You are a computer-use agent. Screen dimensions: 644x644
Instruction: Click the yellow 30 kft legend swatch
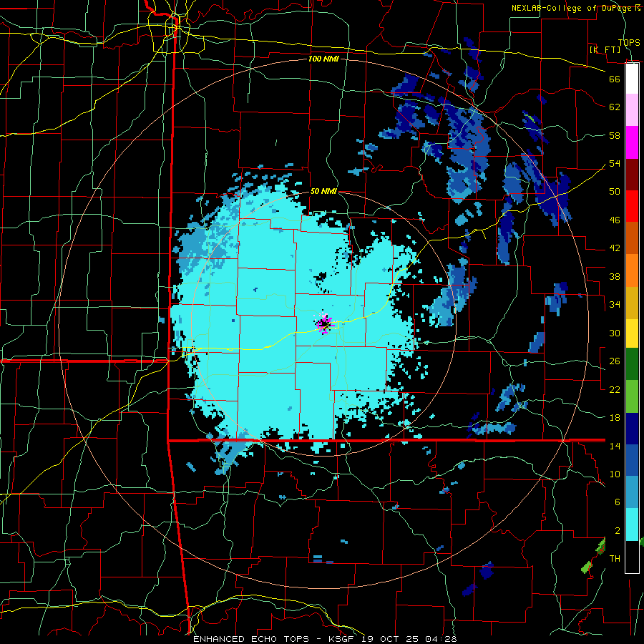(x=632, y=333)
